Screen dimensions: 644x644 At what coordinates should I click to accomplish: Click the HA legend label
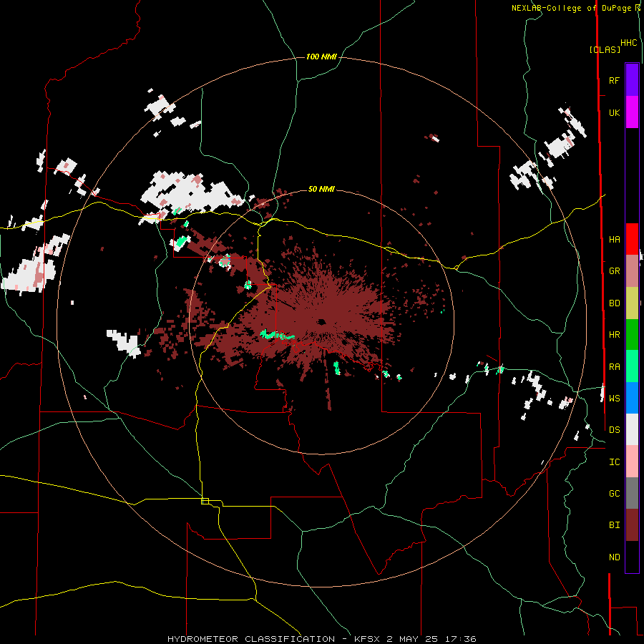click(614, 239)
